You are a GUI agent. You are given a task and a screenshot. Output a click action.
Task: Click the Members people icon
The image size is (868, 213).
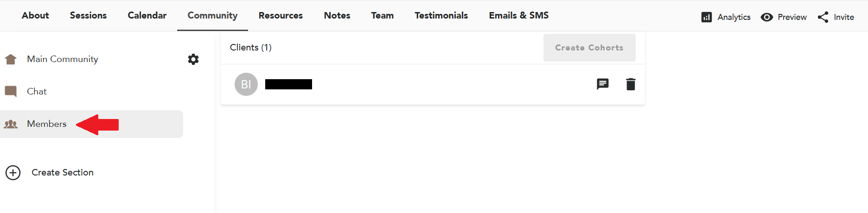pyautogui.click(x=11, y=124)
